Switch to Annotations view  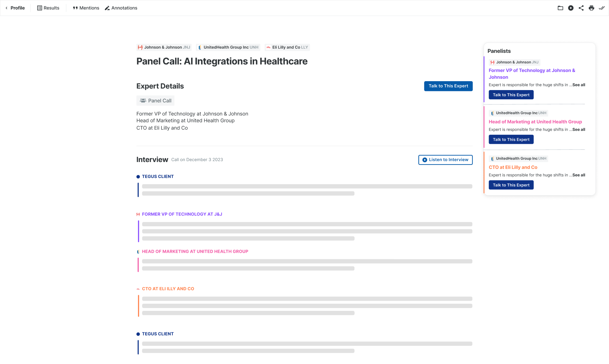pos(121,8)
